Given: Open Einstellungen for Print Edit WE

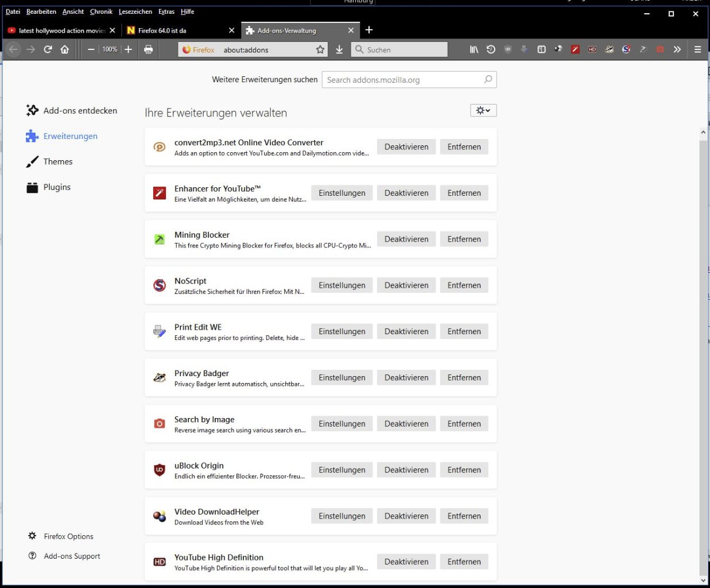Looking at the screenshot, I should pyautogui.click(x=342, y=331).
